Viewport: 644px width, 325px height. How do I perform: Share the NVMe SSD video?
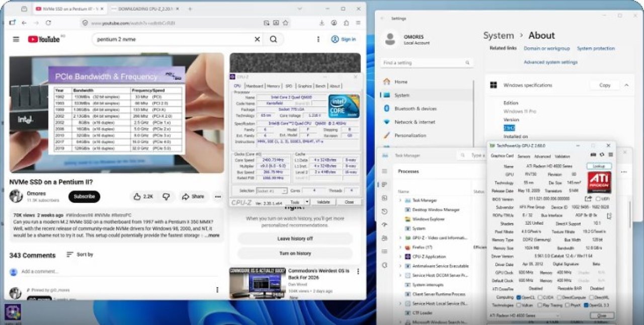coord(193,197)
